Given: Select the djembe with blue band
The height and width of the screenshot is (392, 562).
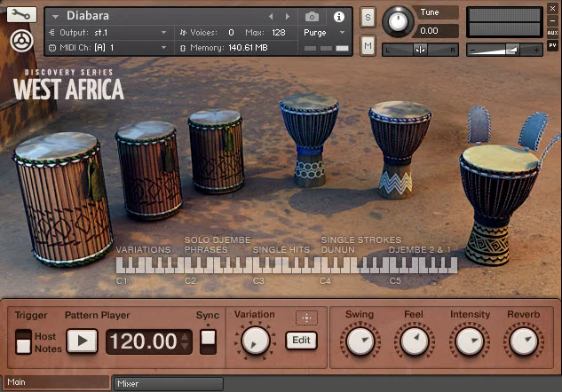Looking at the screenshot, I should pyautogui.click(x=309, y=140).
